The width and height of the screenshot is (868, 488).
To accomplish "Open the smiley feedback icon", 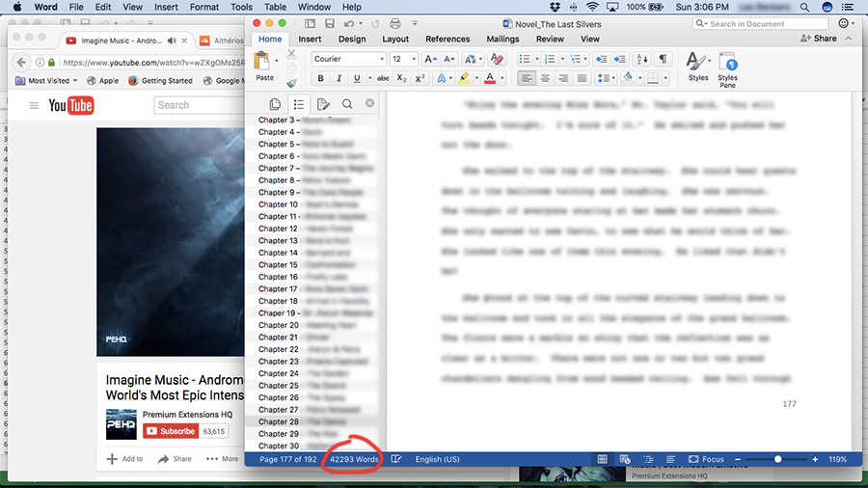I will (x=844, y=23).
